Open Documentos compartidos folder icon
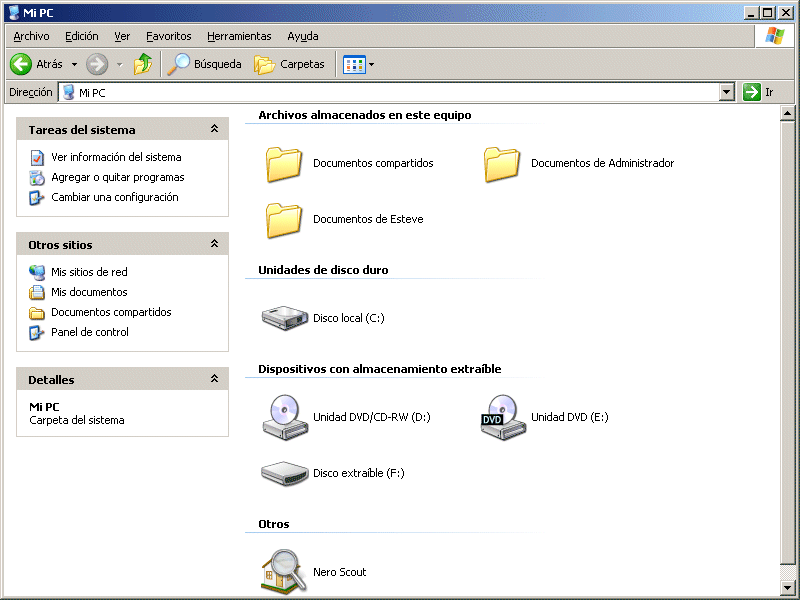This screenshot has width=800, height=600. (x=285, y=163)
